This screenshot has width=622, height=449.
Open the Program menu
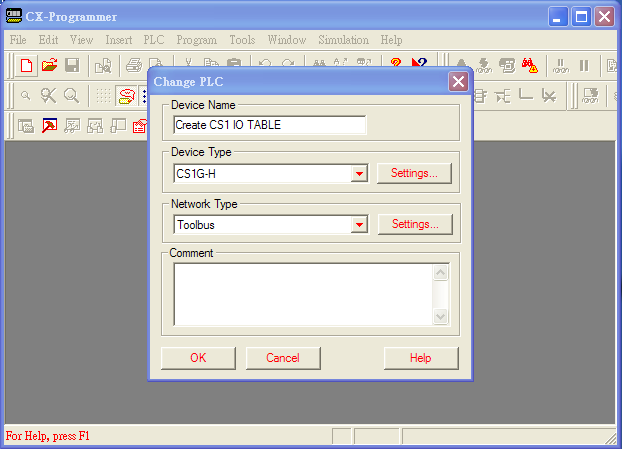197,40
